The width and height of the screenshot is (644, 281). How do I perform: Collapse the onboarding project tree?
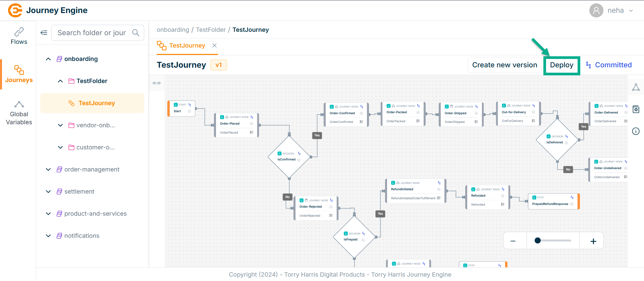48,59
